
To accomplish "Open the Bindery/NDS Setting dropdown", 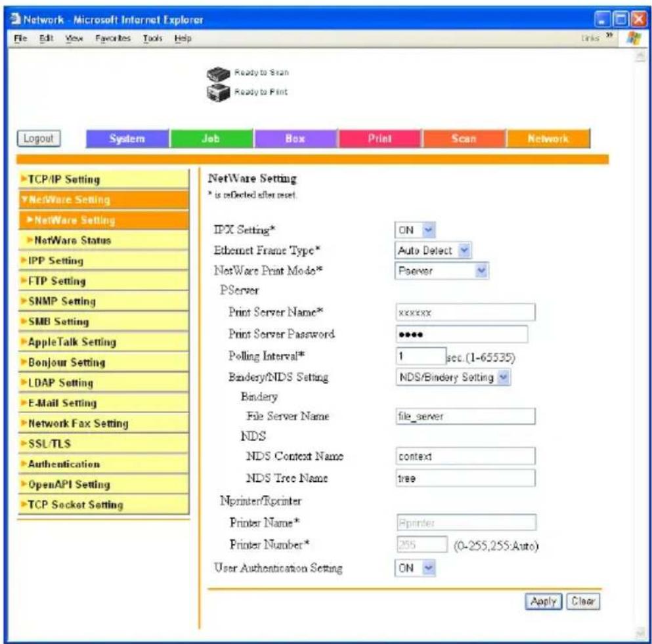I will point(453,377).
